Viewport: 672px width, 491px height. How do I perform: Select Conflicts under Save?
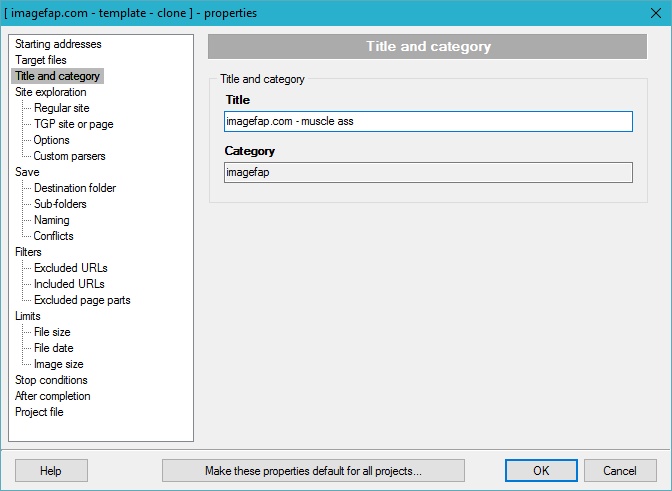[x=54, y=236]
